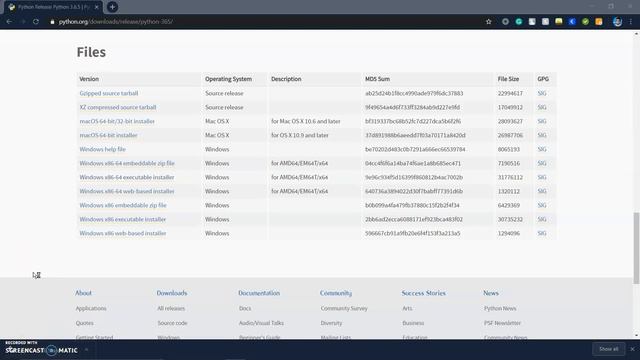The image size is (640, 360).
Task: Open a new browser tab
Action: click(x=112, y=7)
